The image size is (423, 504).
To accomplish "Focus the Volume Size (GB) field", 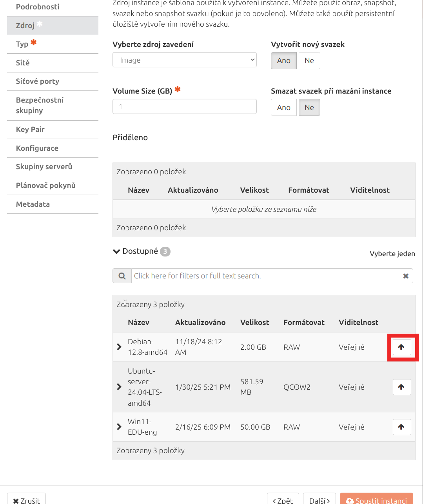I will [185, 107].
